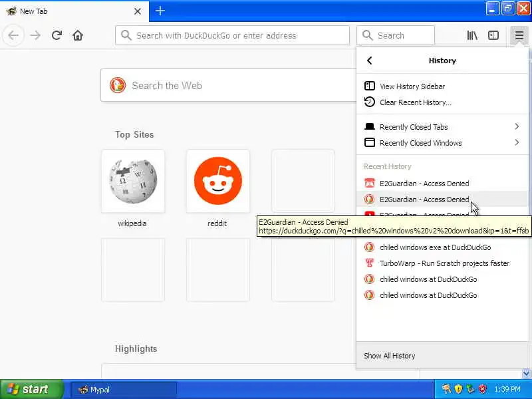Click the browser forward arrow button

tap(35, 35)
